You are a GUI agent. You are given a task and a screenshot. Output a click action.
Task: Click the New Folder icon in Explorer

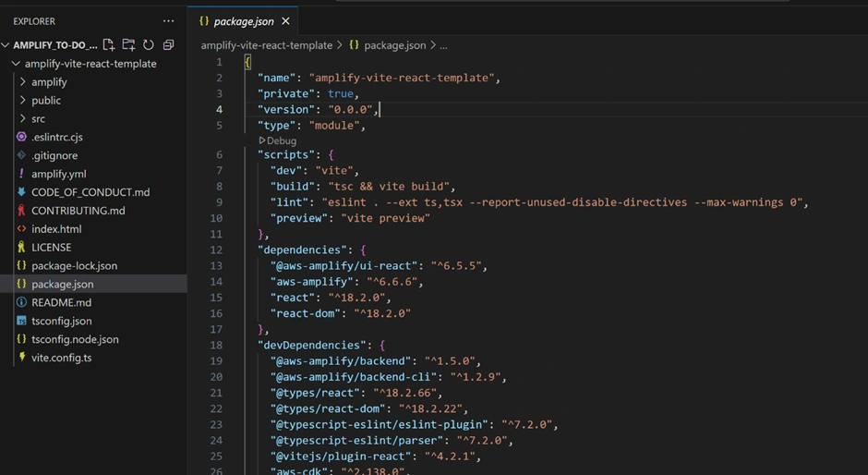[x=128, y=45]
